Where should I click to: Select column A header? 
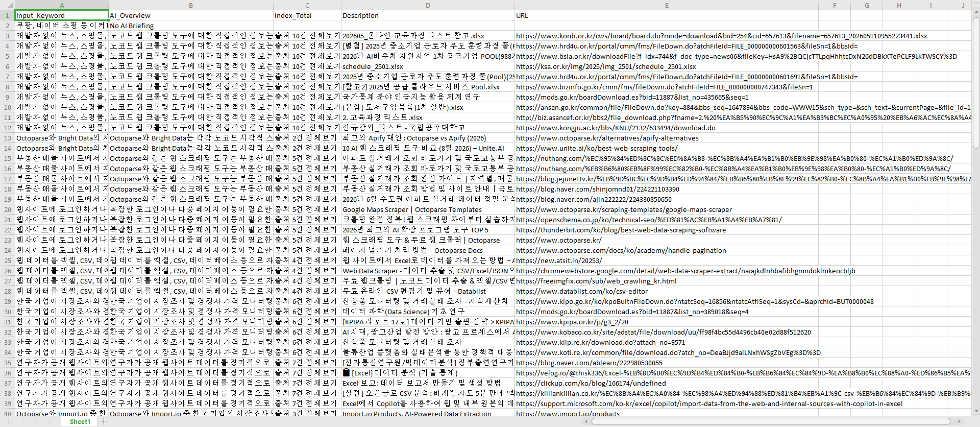click(x=62, y=5)
